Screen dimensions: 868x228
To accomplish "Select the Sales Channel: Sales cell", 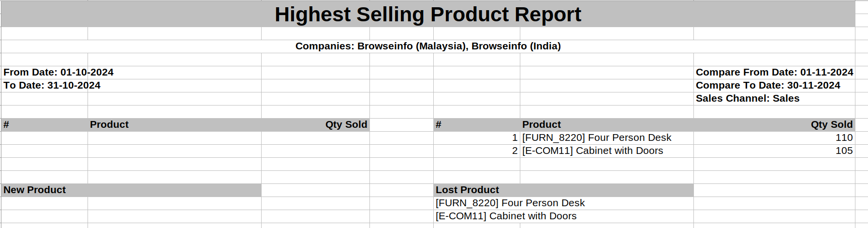I will click(x=748, y=98).
